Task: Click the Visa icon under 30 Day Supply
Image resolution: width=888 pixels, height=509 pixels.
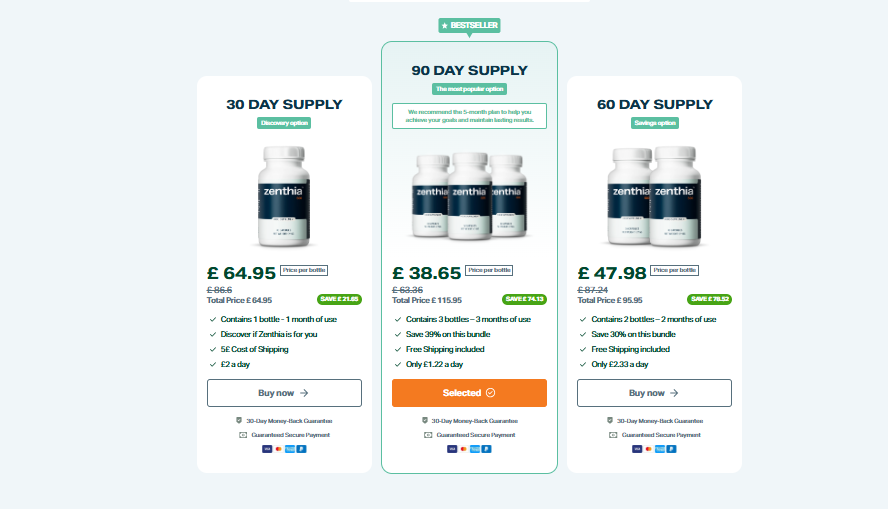Action: click(267, 449)
